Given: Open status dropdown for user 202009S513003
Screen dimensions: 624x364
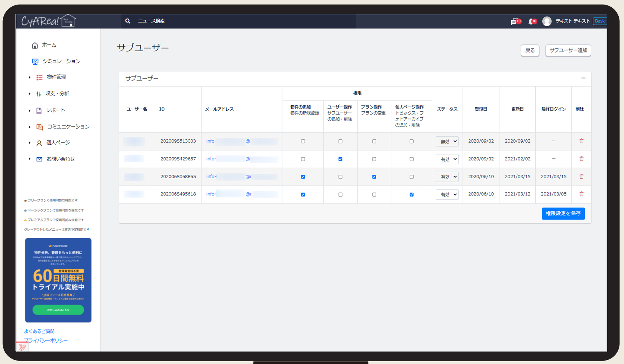Looking at the screenshot, I should point(447,142).
